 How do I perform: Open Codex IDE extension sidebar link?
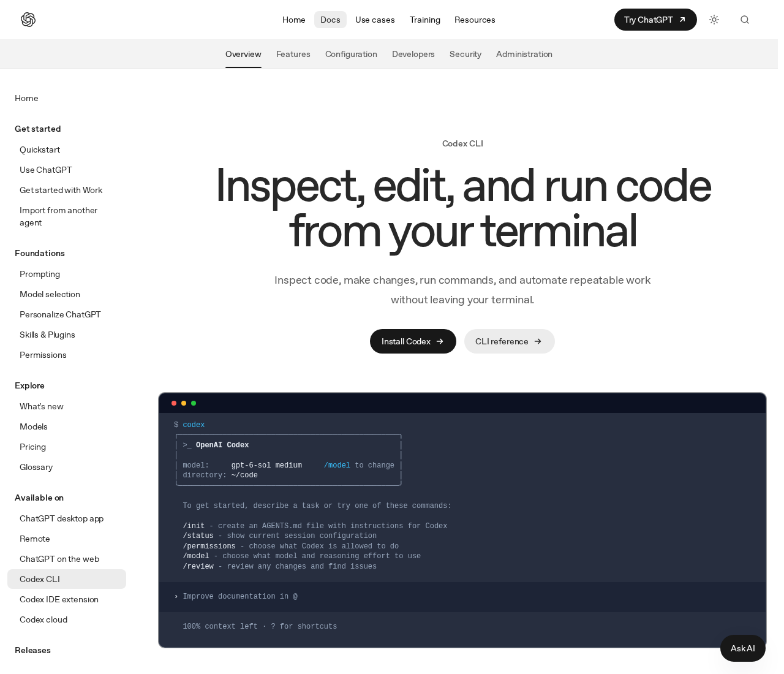(59, 599)
